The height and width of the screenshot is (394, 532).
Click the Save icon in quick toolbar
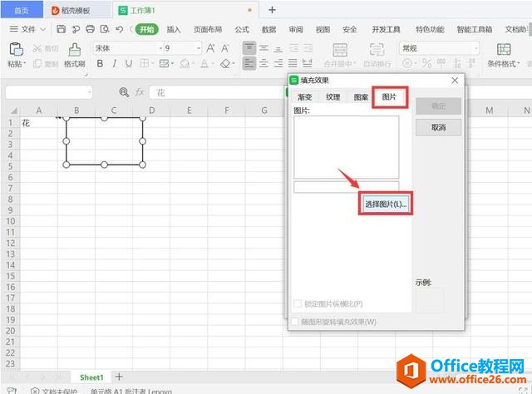(x=61, y=29)
